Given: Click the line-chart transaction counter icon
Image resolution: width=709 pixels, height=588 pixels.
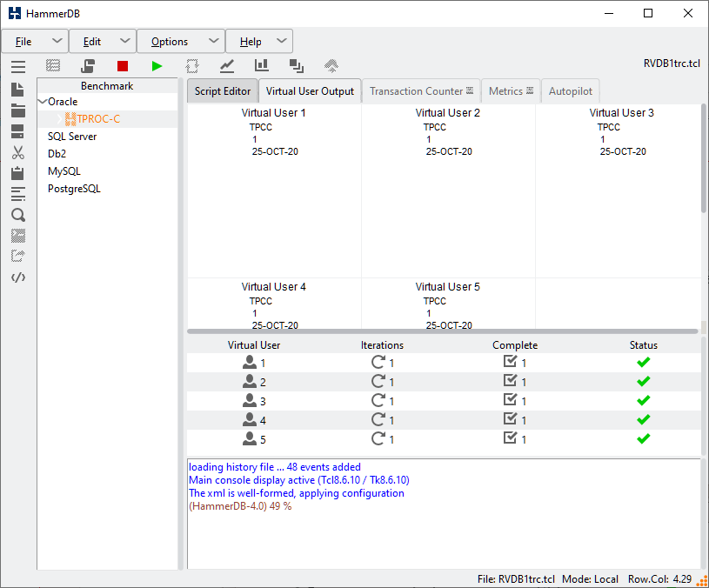Looking at the screenshot, I should pyautogui.click(x=227, y=66).
